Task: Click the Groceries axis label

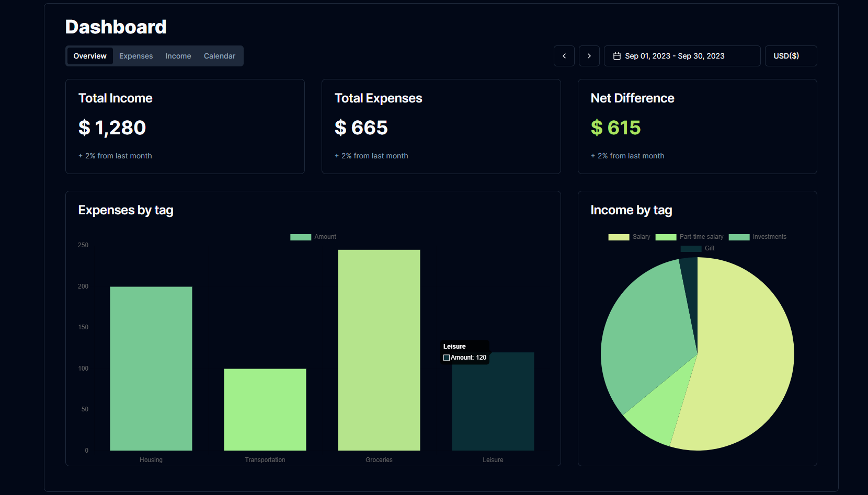Action: point(379,460)
